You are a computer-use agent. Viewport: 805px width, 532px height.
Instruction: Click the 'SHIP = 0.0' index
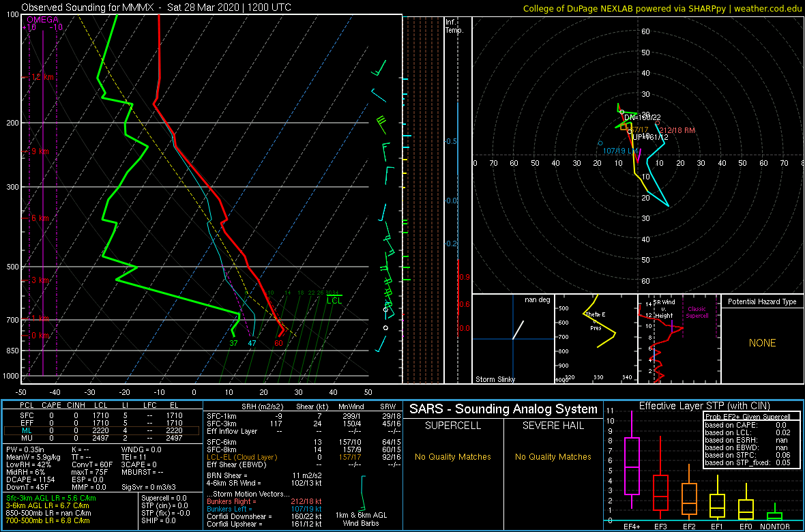click(x=158, y=520)
